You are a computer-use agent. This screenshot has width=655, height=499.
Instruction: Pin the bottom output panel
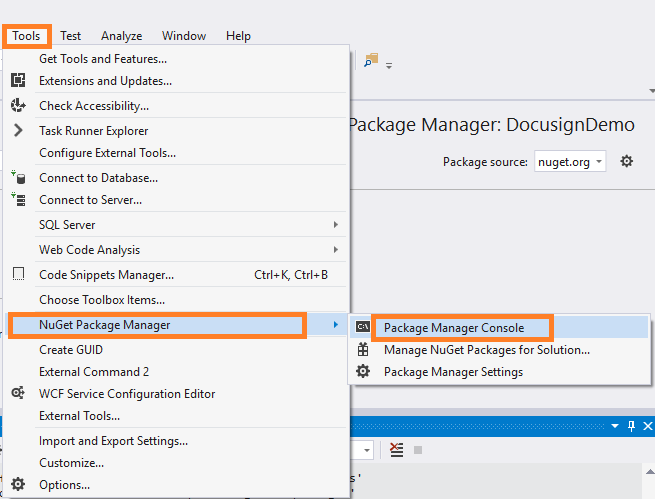631,426
